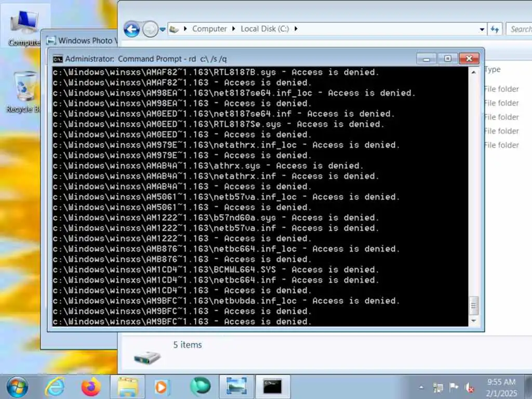The image size is (532, 399).
Task: Click the '5 items' status text
Action: tap(187, 345)
